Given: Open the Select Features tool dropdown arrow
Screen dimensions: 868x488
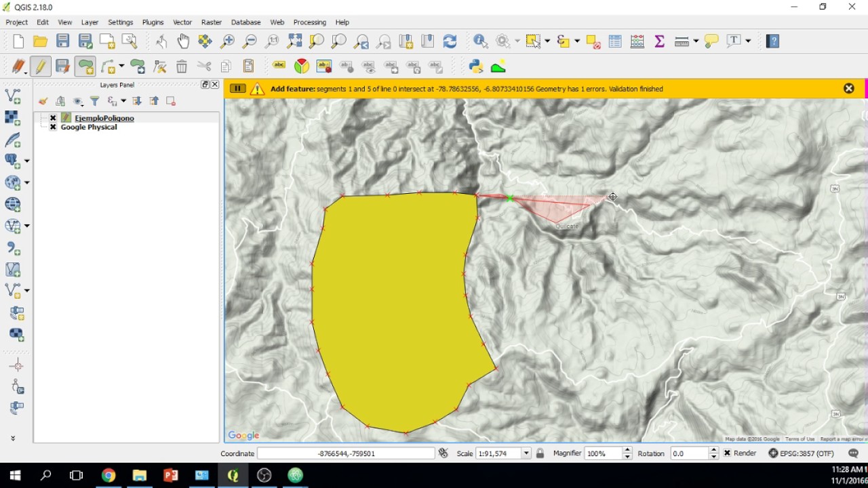Looking at the screenshot, I should point(547,41).
